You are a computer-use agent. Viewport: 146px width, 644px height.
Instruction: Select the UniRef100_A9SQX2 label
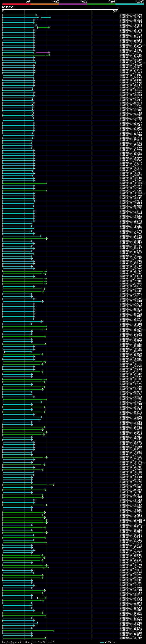(131, 256)
